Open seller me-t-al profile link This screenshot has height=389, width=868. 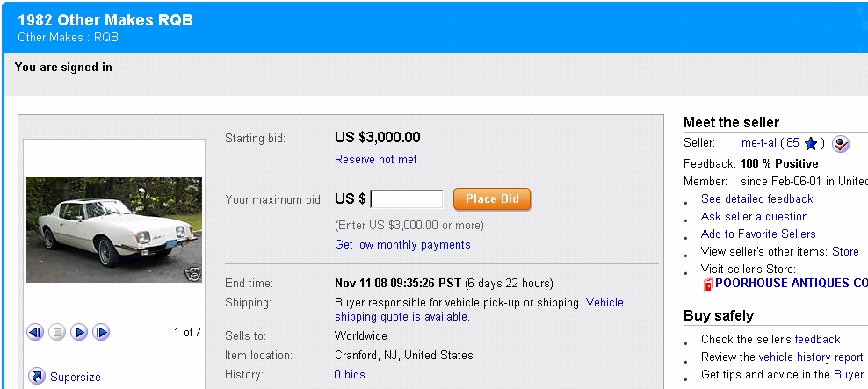(760, 143)
